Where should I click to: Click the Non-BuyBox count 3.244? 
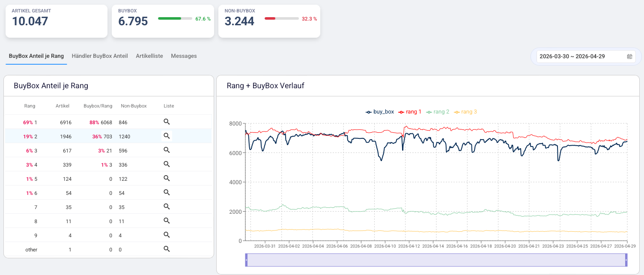click(x=239, y=21)
